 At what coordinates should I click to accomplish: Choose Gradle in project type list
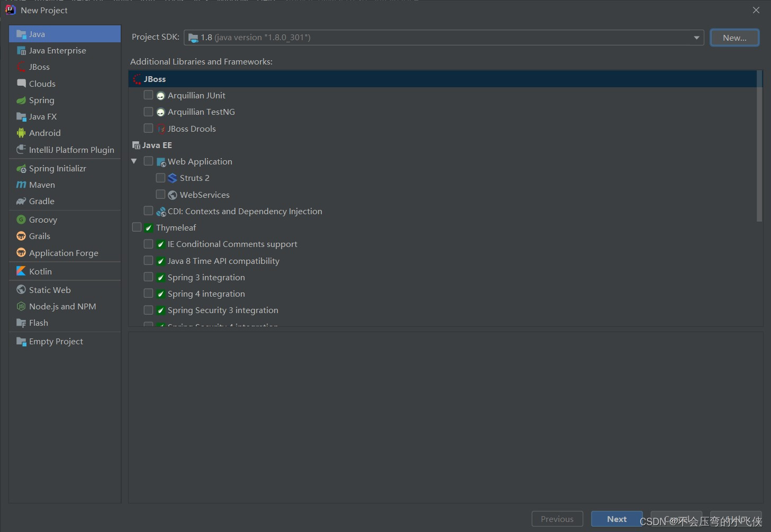[x=65, y=201]
